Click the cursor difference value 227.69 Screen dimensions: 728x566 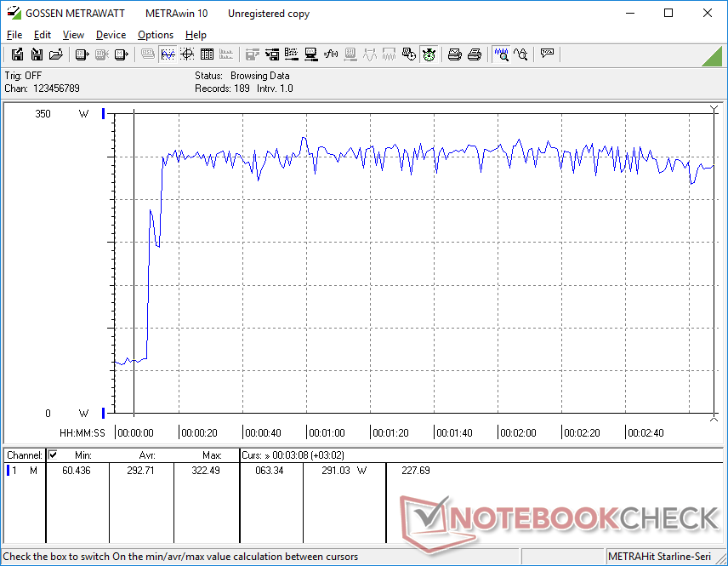[416, 471]
